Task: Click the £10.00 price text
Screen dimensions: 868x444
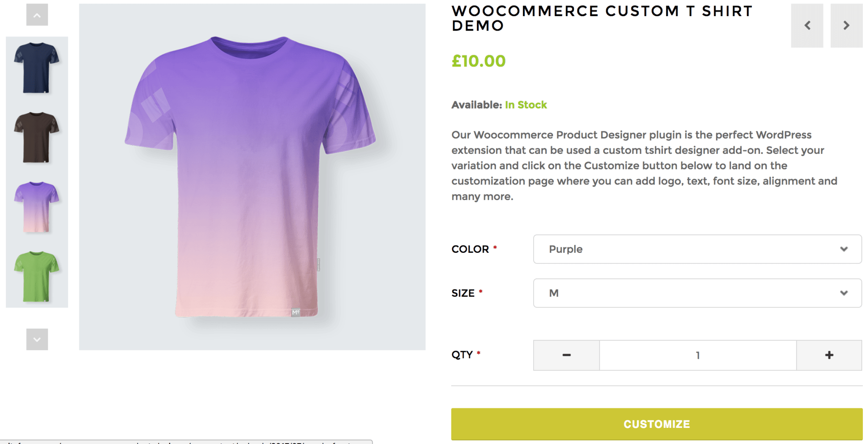Action: click(x=479, y=61)
